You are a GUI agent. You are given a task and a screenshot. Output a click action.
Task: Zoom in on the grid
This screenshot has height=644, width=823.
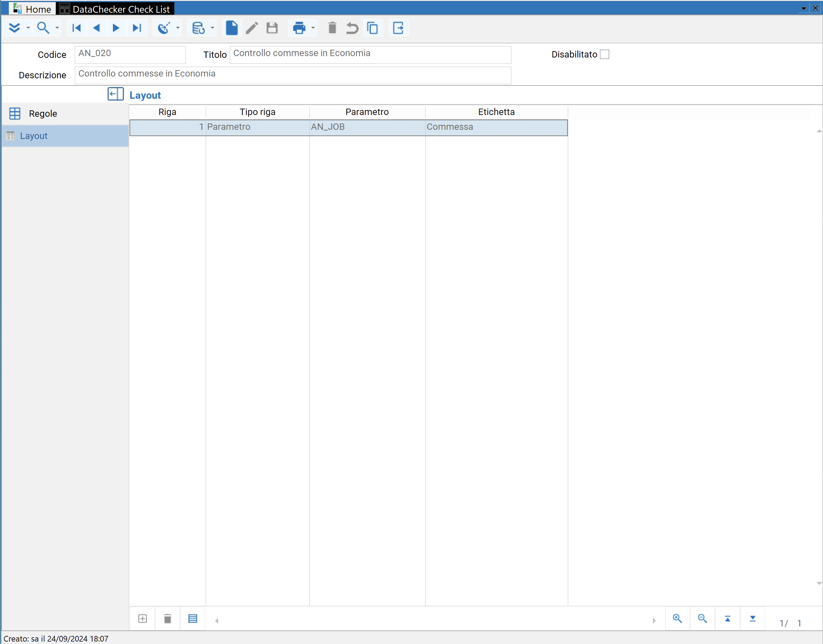coord(677,619)
